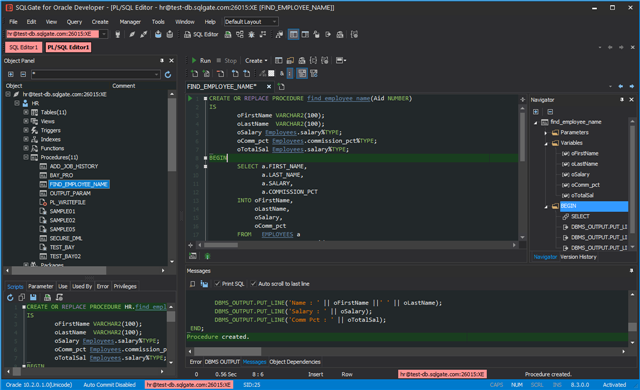Open the Create dropdown in editor toolbar

tap(256, 60)
